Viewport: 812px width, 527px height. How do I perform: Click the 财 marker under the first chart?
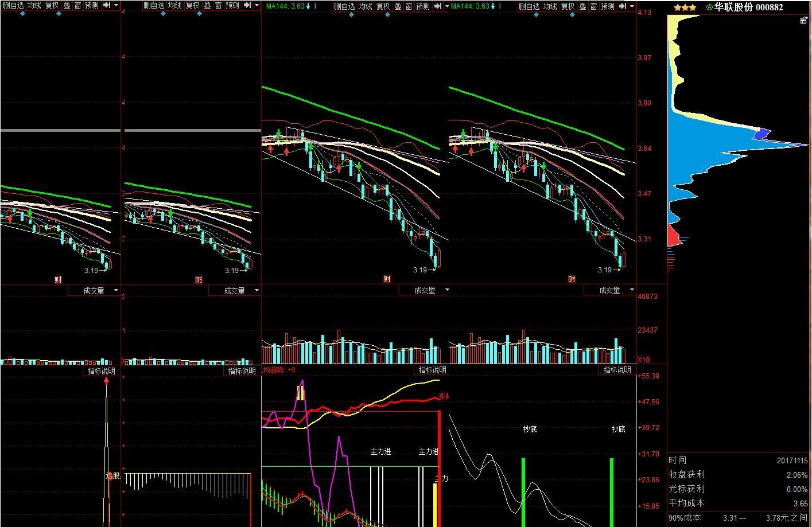[x=58, y=280]
